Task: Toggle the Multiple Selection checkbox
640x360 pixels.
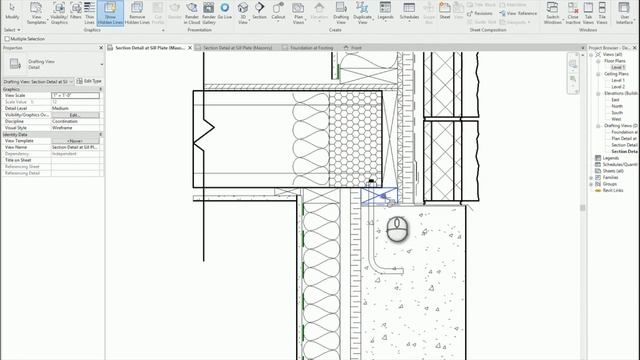Action: pyautogui.click(x=7, y=39)
